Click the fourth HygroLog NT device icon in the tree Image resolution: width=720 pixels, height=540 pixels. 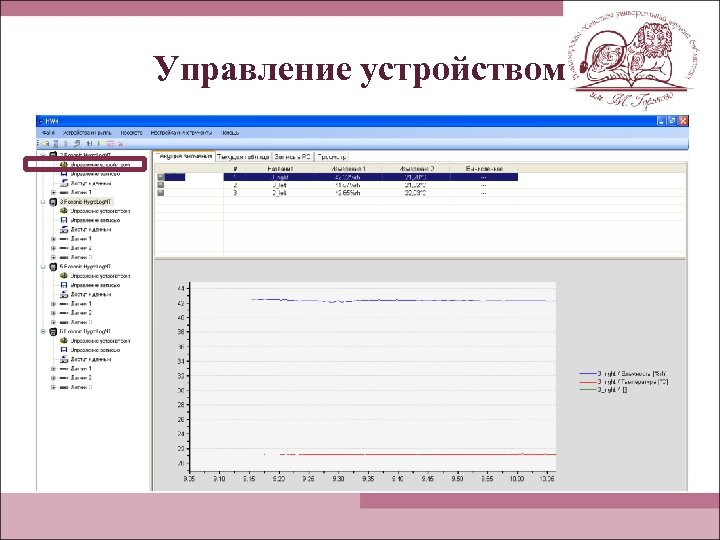[x=53, y=332]
